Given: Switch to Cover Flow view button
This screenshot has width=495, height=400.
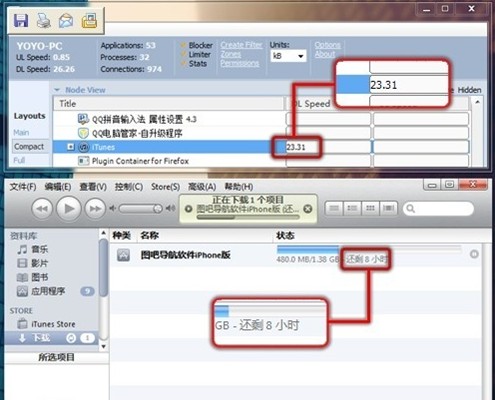Looking at the screenshot, I should 388,208.
